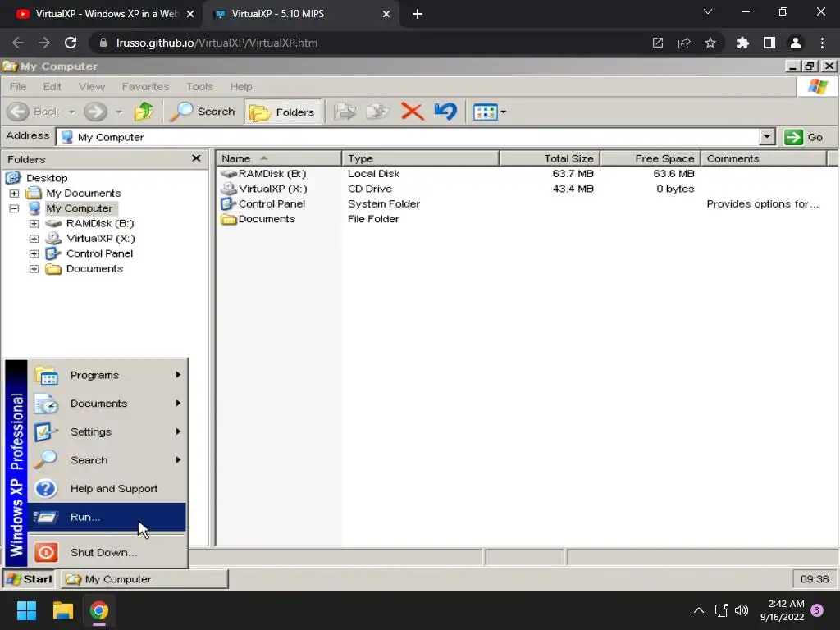The height and width of the screenshot is (630, 840).
Task: Bookmark this page with star icon
Action: click(x=710, y=43)
